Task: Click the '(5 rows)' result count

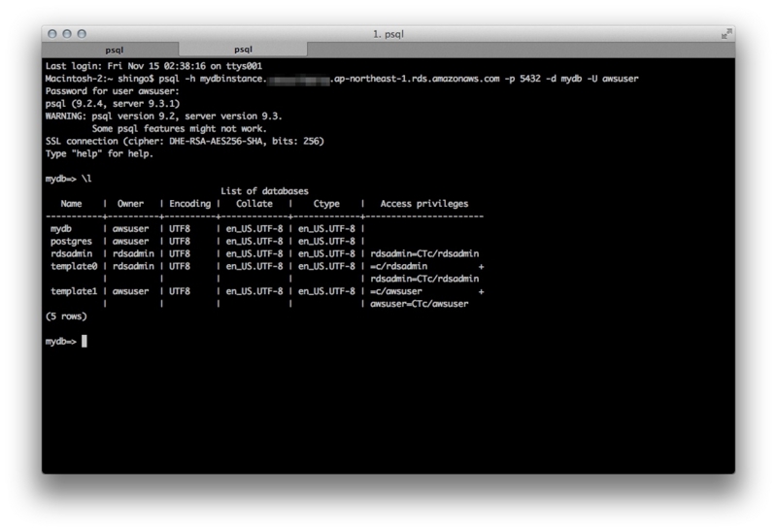Action: (66, 316)
